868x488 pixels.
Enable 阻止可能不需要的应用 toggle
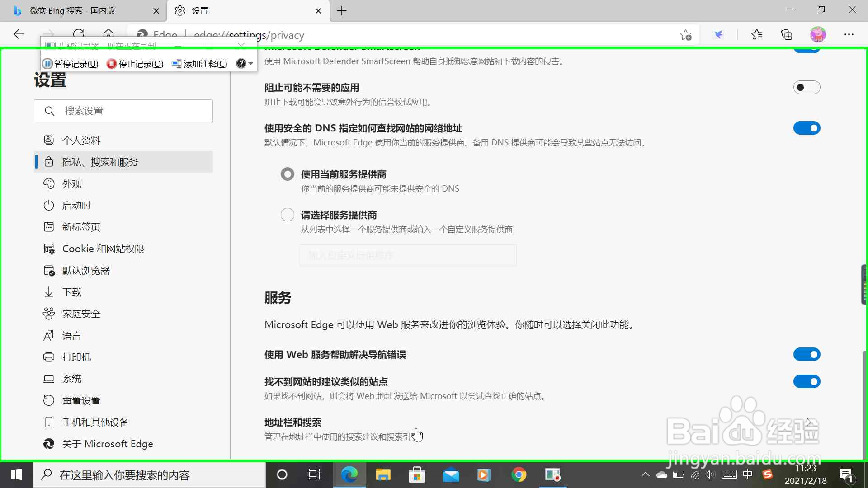pos(807,87)
